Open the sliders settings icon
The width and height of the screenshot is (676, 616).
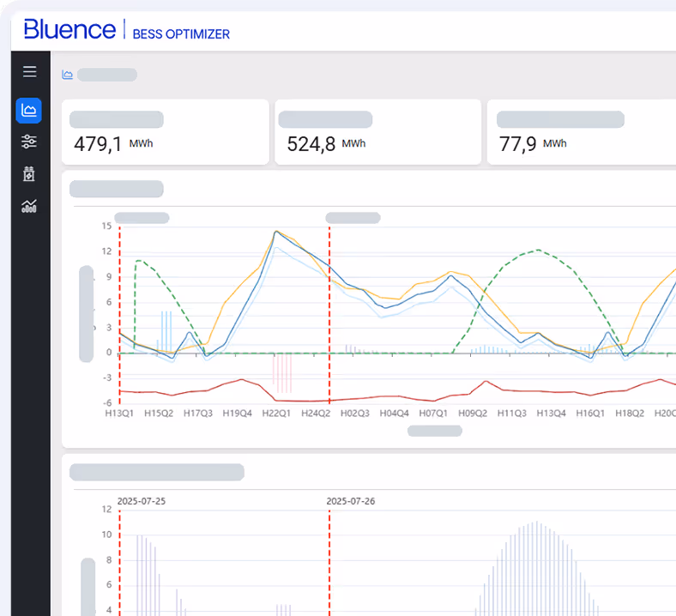[29, 142]
